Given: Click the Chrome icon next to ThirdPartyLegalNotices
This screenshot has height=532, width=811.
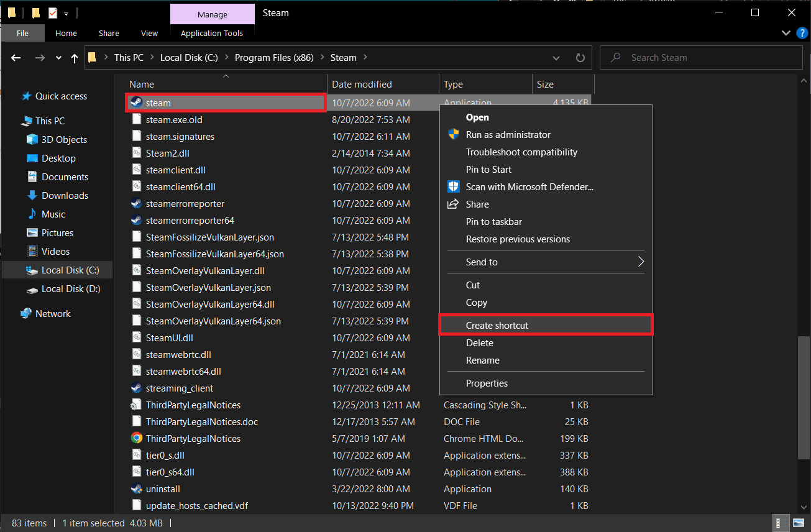Looking at the screenshot, I should coord(136,438).
